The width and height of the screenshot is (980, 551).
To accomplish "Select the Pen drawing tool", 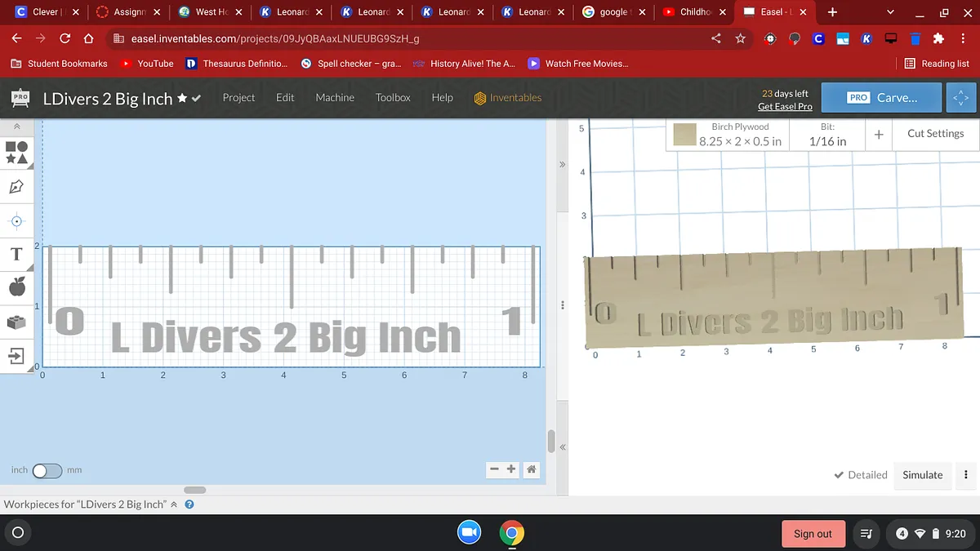I will pos(17,187).
